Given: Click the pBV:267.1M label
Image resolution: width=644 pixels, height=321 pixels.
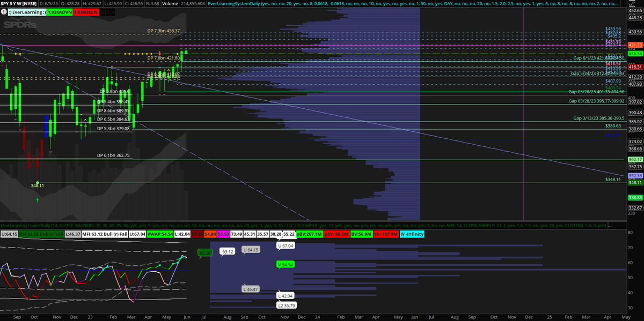Looking at the screenshot, I should 309,234.
